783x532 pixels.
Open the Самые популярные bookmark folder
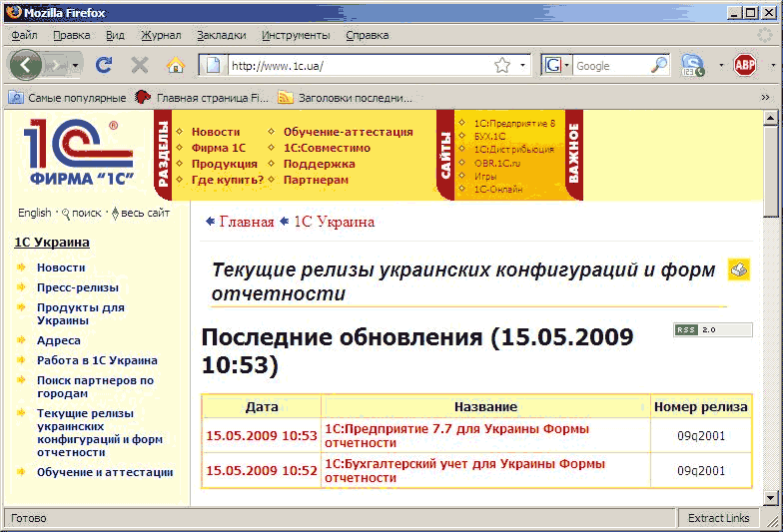pyautogui.click(x=68, y=98)
